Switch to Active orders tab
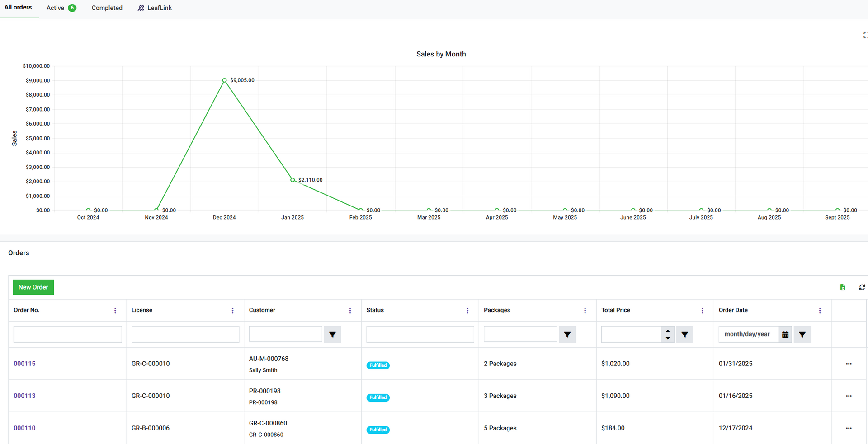 tap(61, 8)
